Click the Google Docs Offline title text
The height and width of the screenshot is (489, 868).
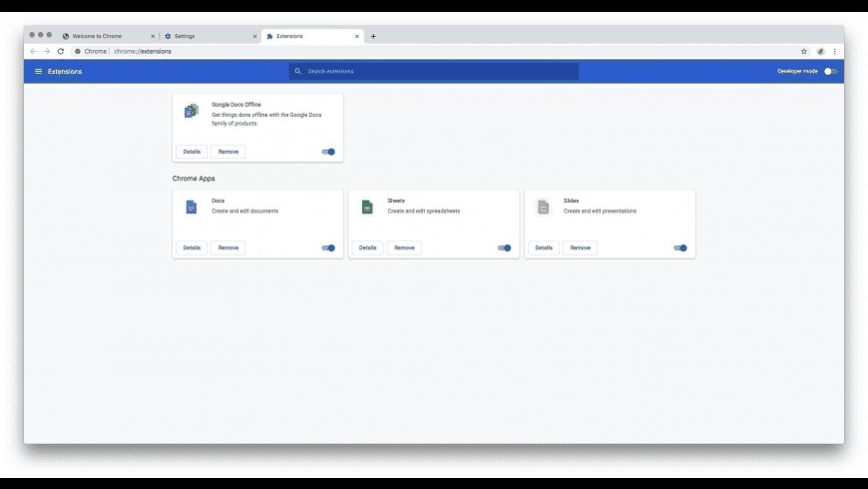click(236, 105)
